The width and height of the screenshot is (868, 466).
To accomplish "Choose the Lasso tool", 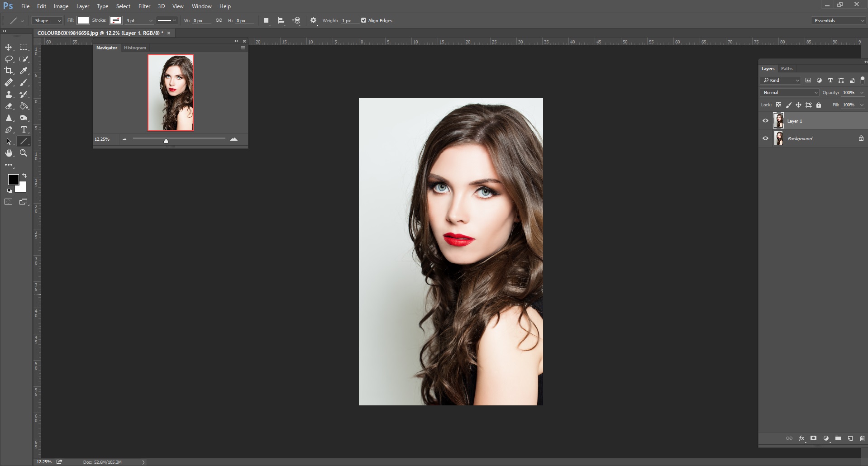I will (9, 59).
